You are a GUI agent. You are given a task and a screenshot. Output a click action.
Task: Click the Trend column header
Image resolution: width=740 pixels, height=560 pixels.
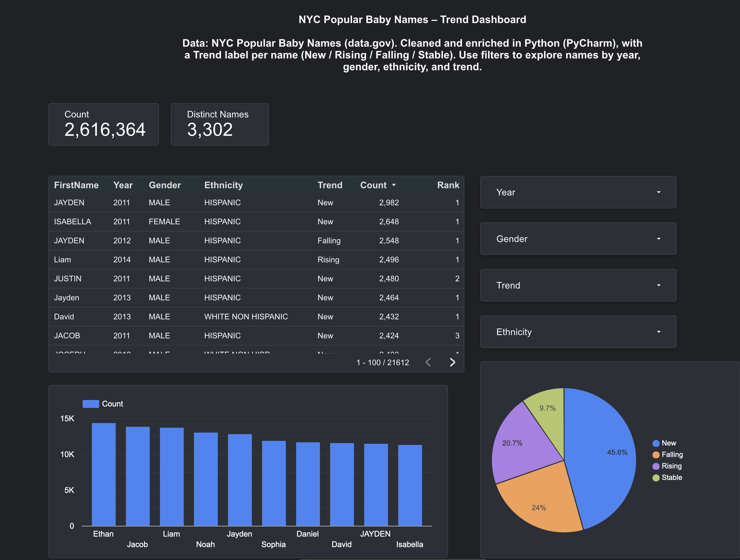click(330, 185)
